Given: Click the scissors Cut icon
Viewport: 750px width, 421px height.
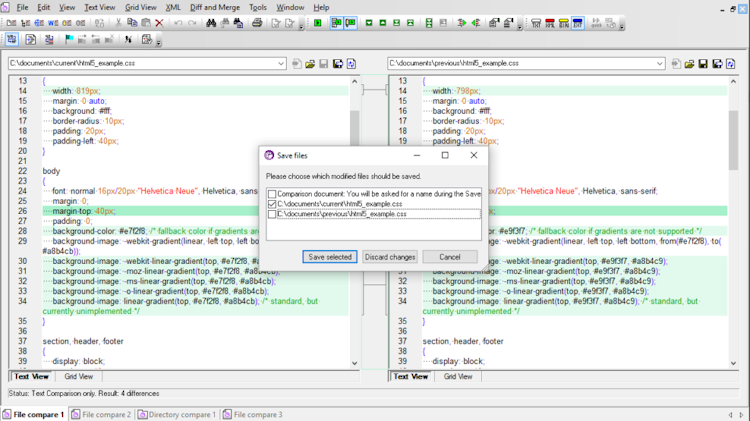Looking at the screenshot, I should (x=118, y=23).
